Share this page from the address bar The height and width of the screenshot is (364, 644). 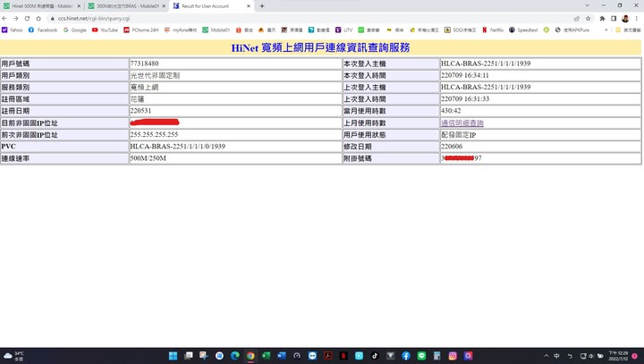point(577,19)
